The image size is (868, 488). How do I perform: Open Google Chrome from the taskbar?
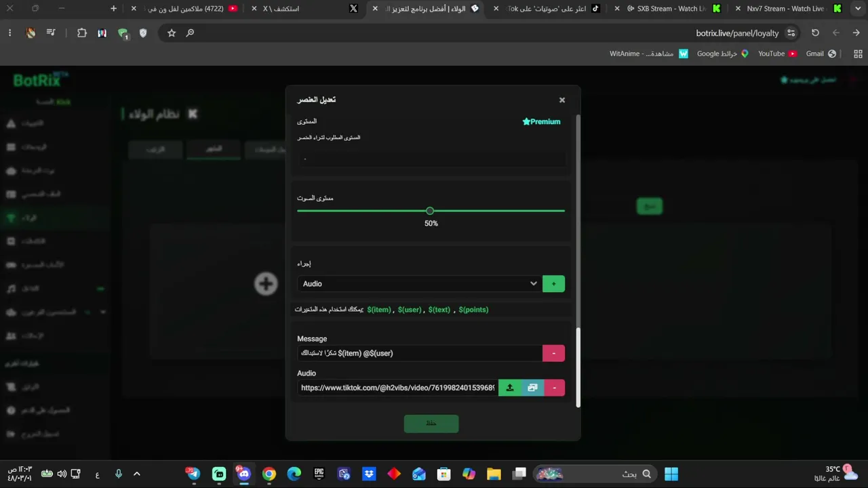269,474
